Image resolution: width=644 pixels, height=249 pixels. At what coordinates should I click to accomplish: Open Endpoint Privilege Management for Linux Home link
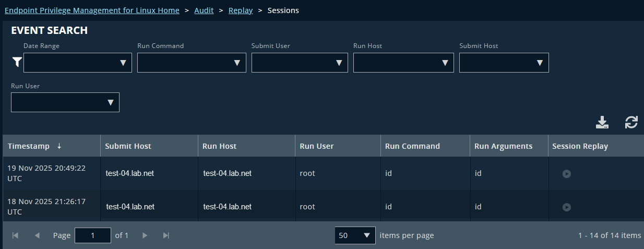(x=92, y=10)
